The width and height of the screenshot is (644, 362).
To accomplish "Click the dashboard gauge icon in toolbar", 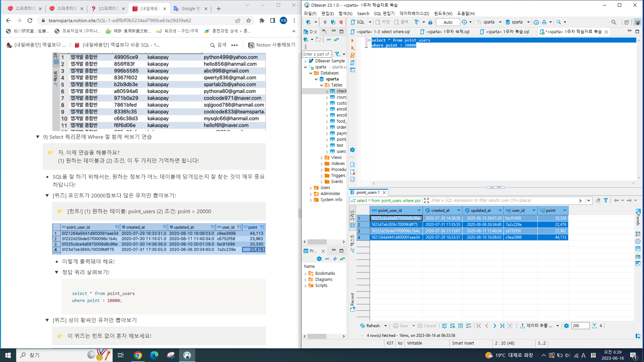I will [536, 22].
